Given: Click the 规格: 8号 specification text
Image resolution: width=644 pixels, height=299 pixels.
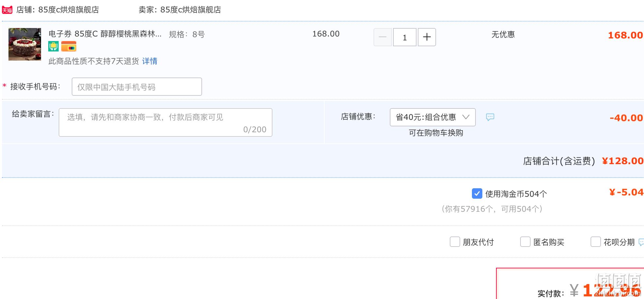Looking at the screenshot, I should pos(187,35).
